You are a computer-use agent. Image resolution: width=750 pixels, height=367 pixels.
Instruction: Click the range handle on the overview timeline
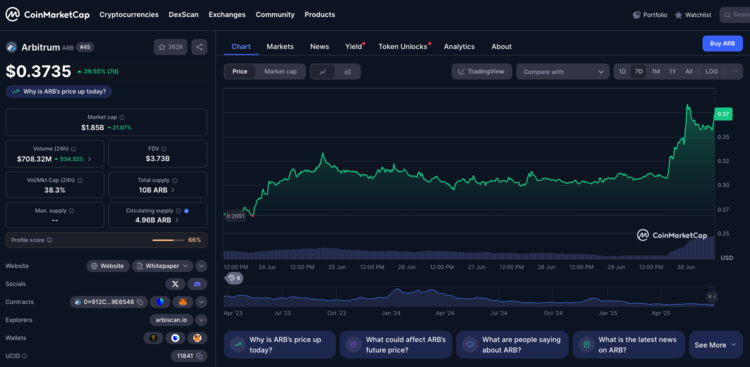point(711,297)
